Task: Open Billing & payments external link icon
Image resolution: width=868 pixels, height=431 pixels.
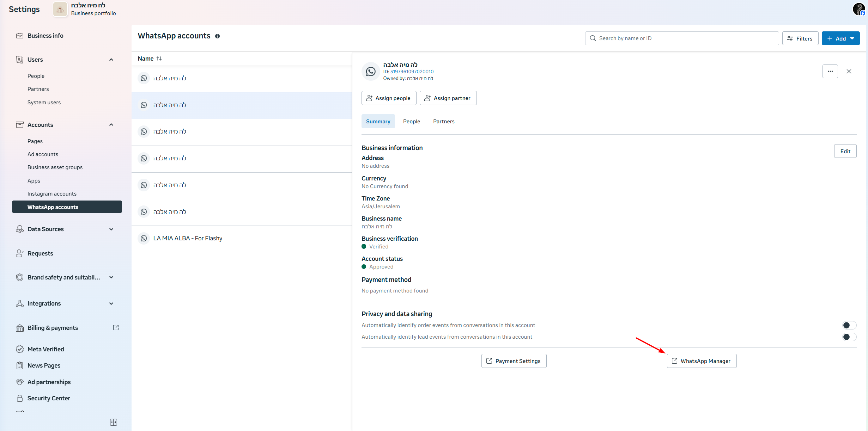Action: tap(116, 327)
